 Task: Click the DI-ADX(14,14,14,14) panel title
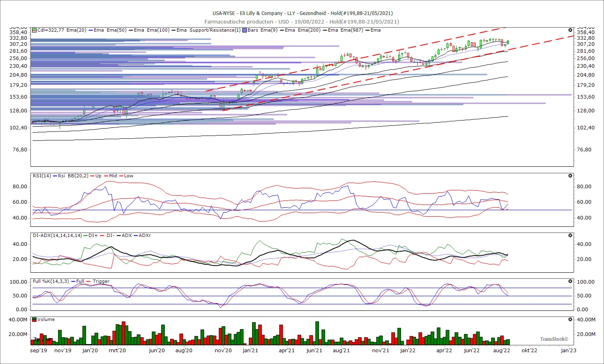57,235
